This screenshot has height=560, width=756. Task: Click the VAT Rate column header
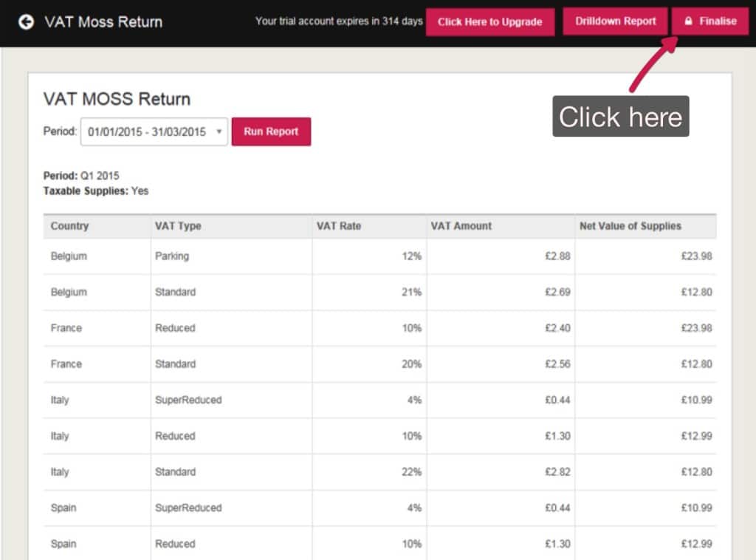coord(339,226)
